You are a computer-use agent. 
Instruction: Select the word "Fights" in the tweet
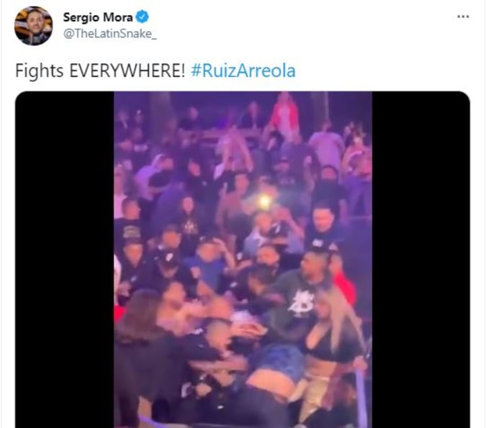pos(39,71)
